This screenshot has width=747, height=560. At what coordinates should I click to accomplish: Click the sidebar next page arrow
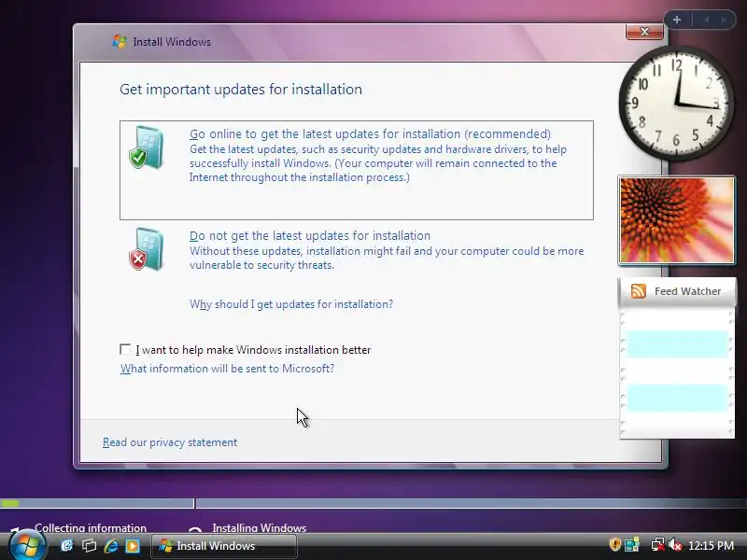[724, 20]
